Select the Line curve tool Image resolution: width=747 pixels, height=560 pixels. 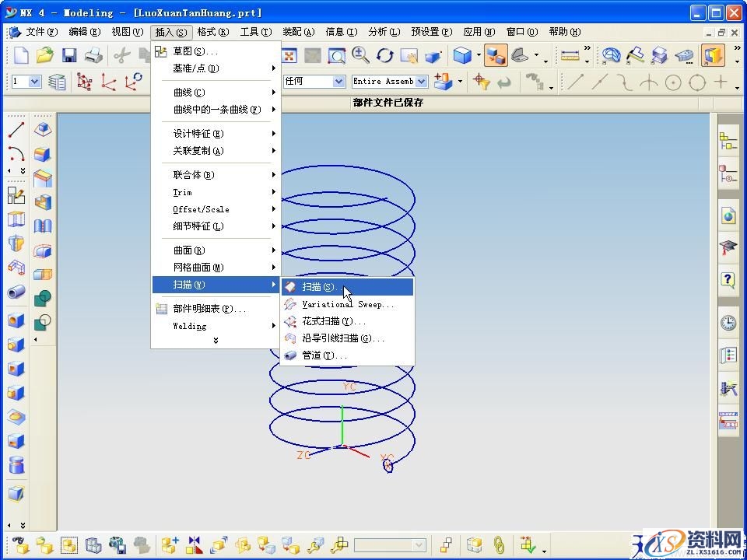(x=16, y=130)
